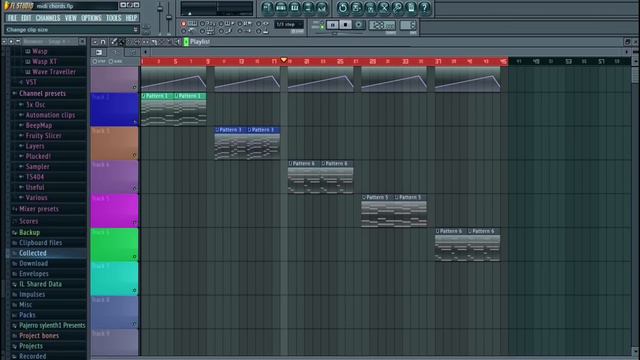The height and width of the screenshot is (360, 640).
Task: Open the CHANNELS menu
Action: [48, 18]
